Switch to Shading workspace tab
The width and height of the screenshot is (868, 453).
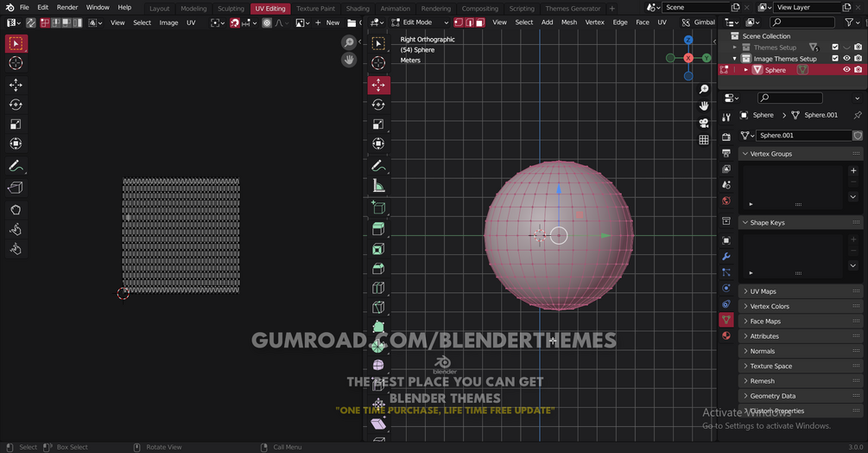pos(358,9)
